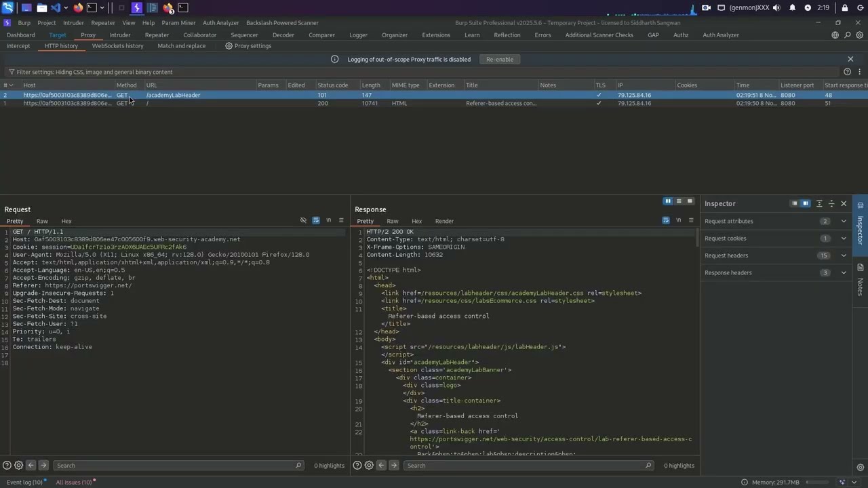Screen dimensions: 868x488
Task: Open the file manager in the top panel
Action: pyautogui.click(x=41, y=7)
